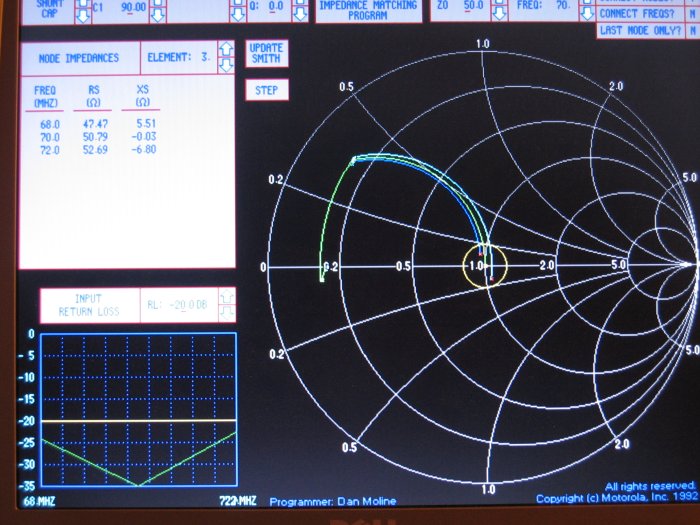Click the Programmer: Dan Moline text

coord(333,501)
